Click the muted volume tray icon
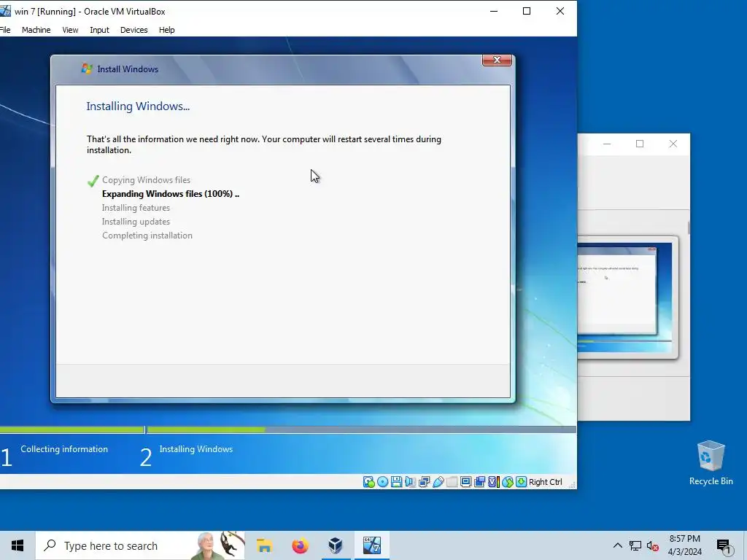The image size is (747, 560). pos(653,545)
